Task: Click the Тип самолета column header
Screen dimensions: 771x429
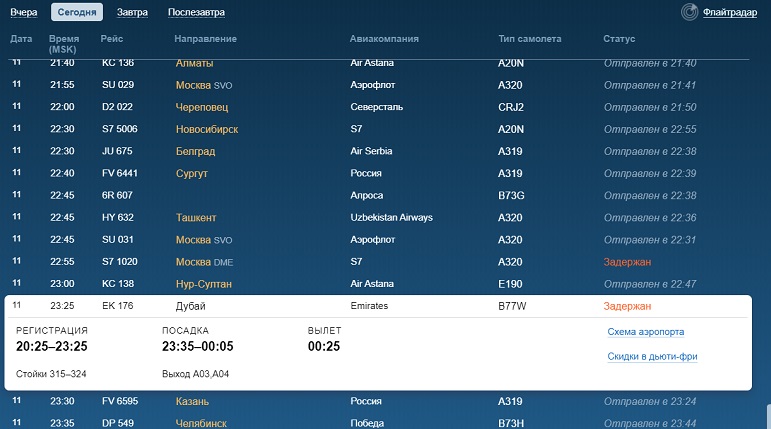Action: (x=530, y=39)
